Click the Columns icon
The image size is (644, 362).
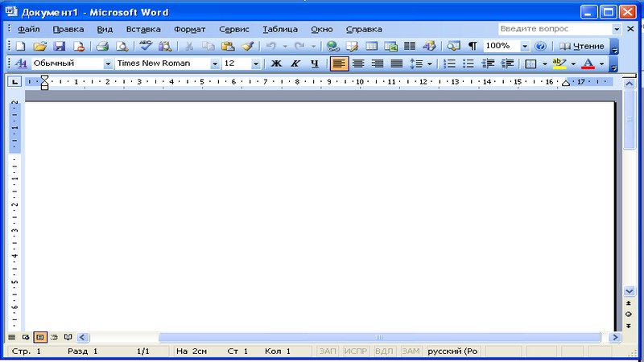(410, 46)
